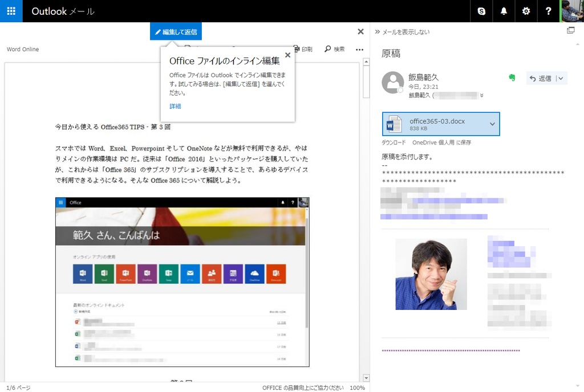Screen dimensions: 584x392
Task: Open the app launcher grid icon
Action: (x=11, y=11)
